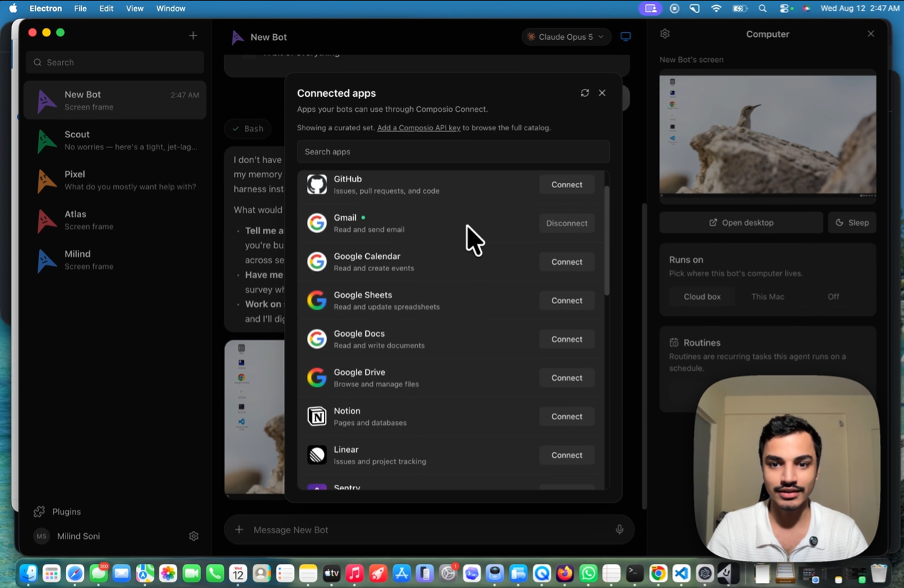This screenshot has width=904, height=588.
Task: Open the Edit menu
Action: (106, 9)
